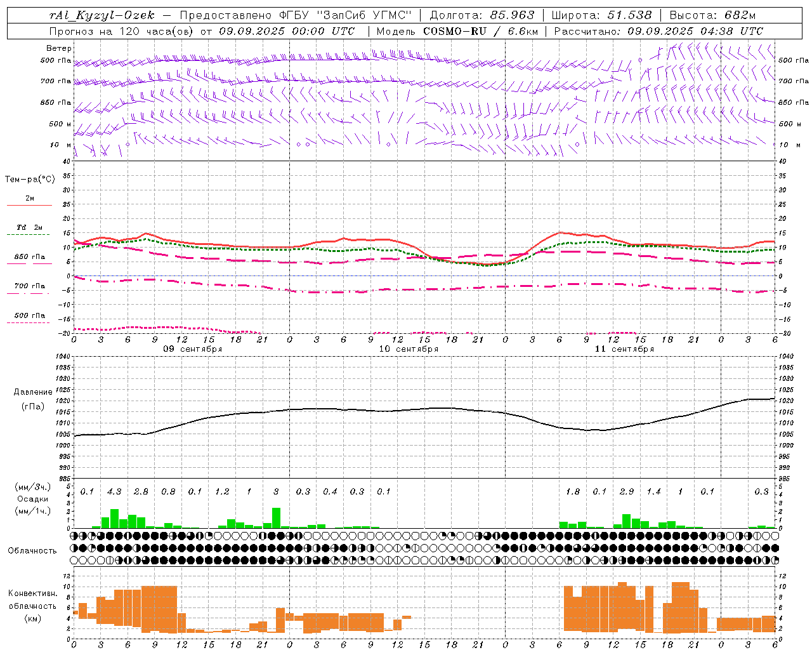Click the 3 precipitation total

[276, 491]
